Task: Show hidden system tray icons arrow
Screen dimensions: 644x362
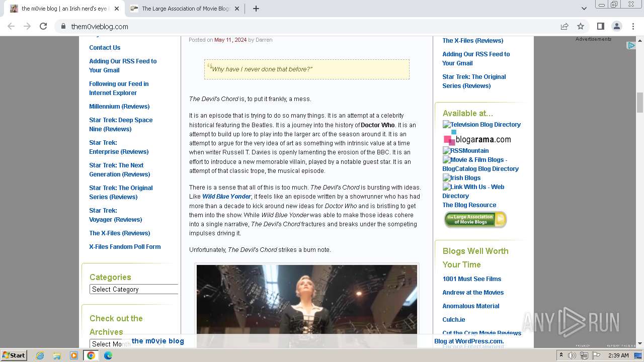Action: point(561,355)
